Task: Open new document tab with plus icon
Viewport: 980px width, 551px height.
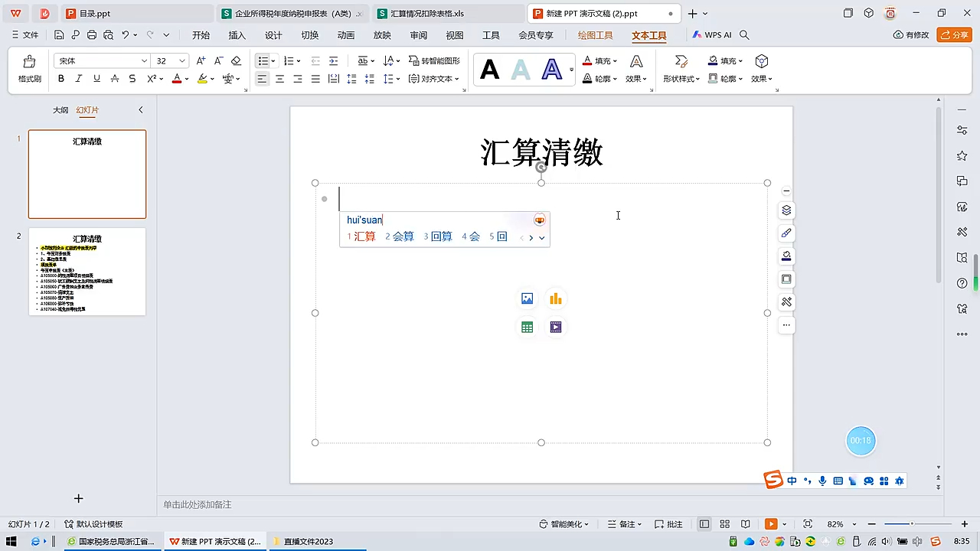Action: click(692, 14)
